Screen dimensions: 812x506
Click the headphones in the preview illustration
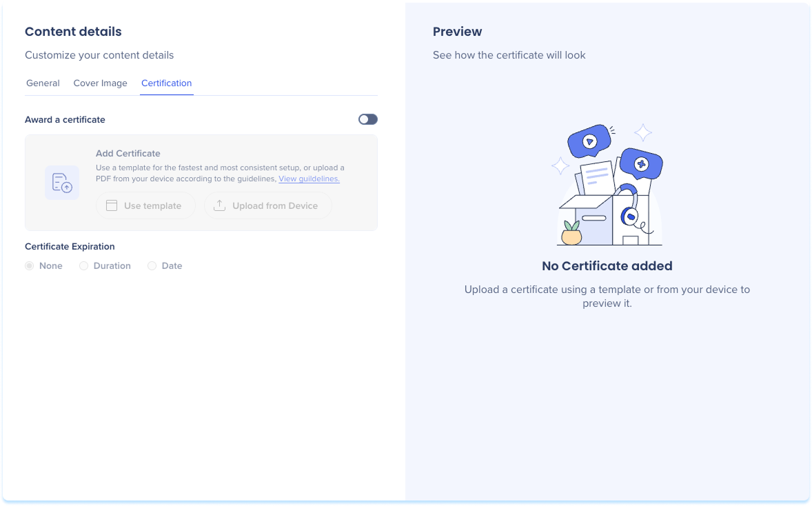pos(629,210)
